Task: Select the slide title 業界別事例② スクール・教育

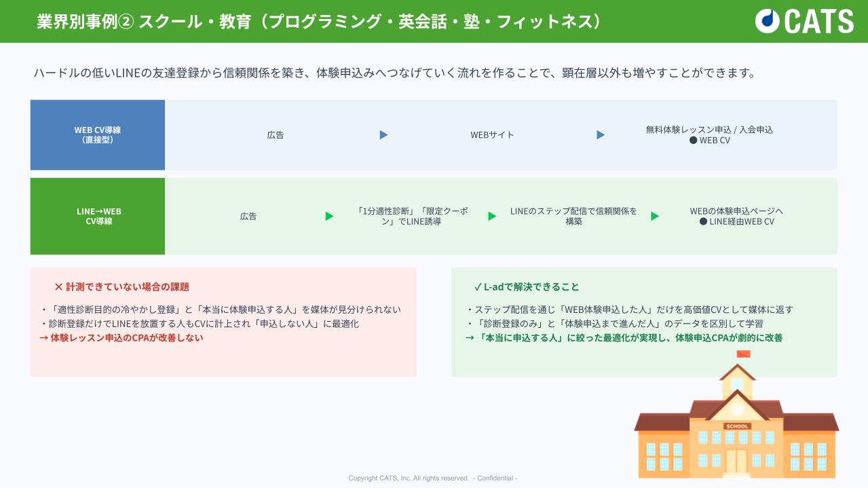Action: click(x=320, y=22)
